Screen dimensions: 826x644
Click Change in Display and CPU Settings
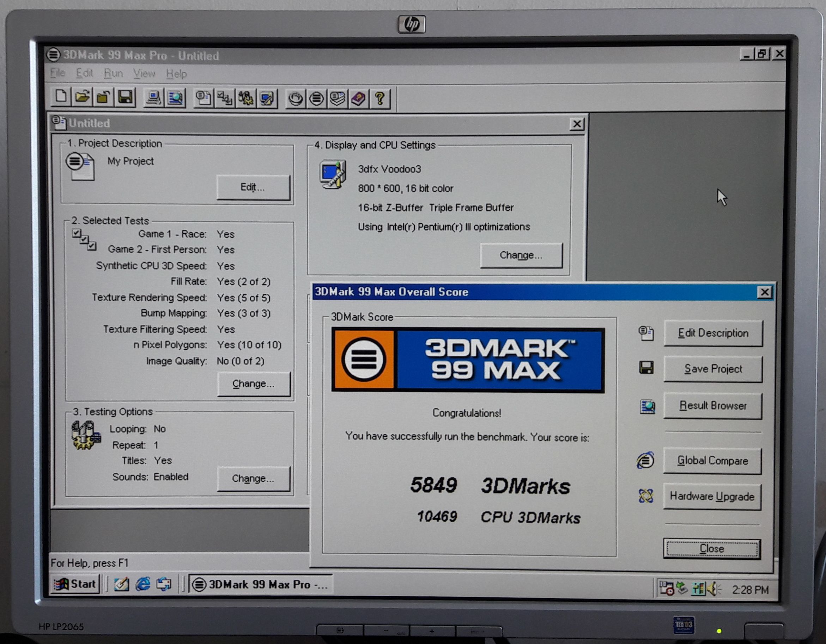click(x=521, y=256)
